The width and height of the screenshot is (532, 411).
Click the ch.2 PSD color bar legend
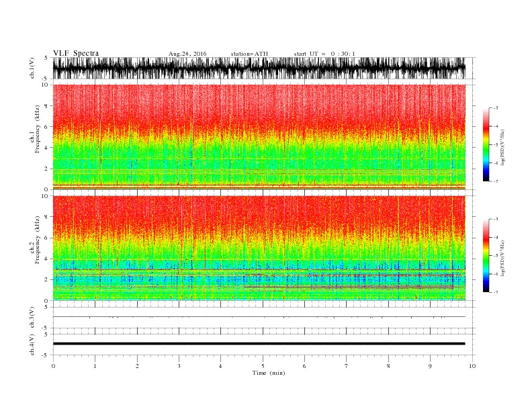(x=486, y=255)
